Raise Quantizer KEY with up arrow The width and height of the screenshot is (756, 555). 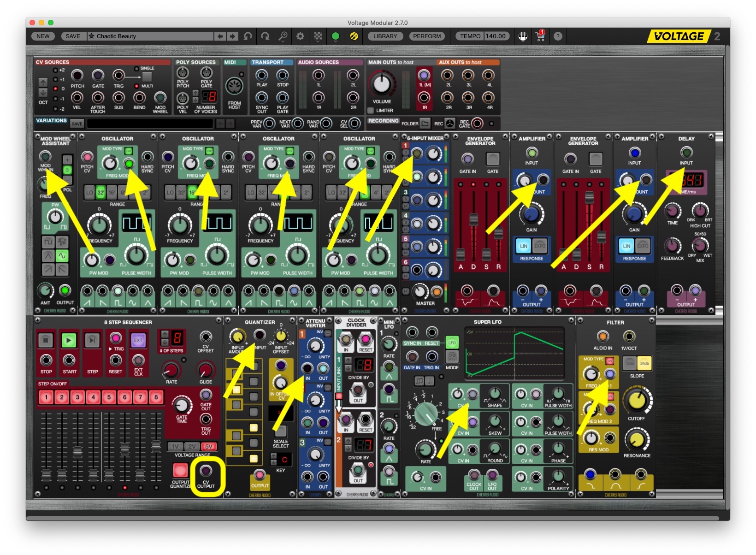click(x=273, y=456)
